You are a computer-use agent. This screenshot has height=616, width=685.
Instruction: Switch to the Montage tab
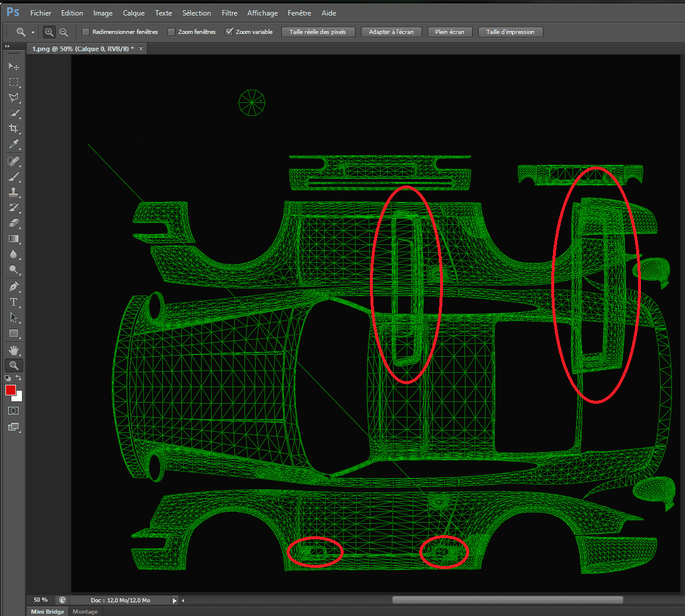85,612
